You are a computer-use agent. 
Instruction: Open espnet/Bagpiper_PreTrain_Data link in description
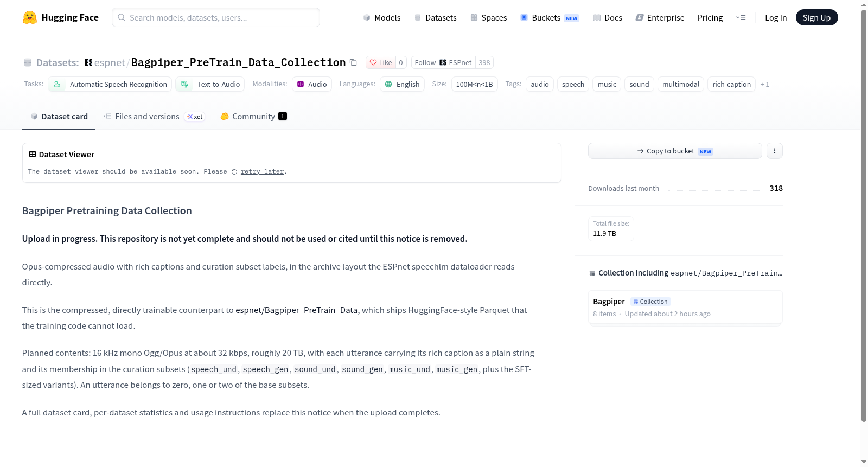[x=296, y=310]
